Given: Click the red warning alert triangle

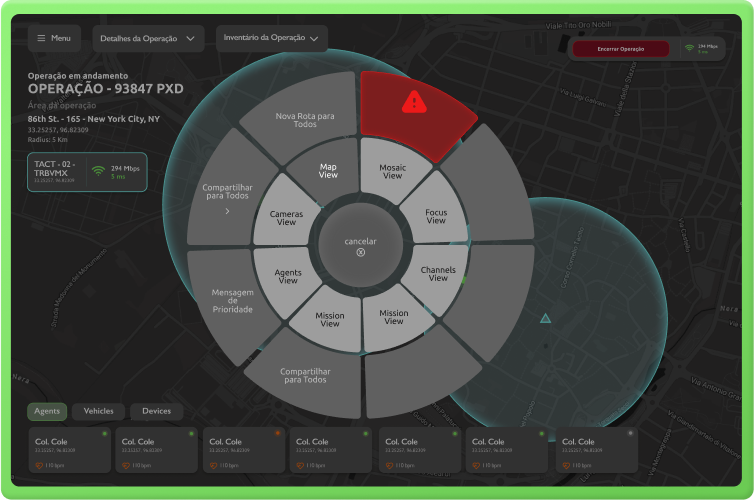Looking at the screenshot, I should click(x=412, y=101).
